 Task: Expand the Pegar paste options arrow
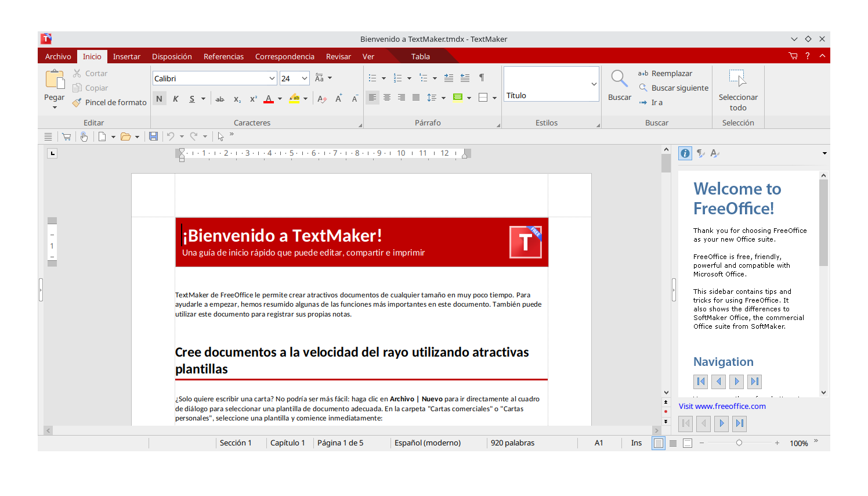pyautogui.click(x=55, y=107)
